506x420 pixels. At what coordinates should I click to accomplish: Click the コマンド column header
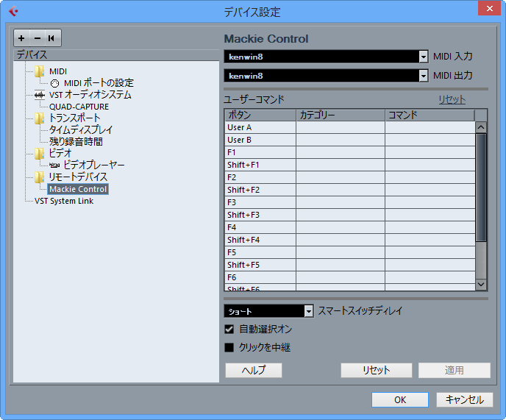pos(430,115)
